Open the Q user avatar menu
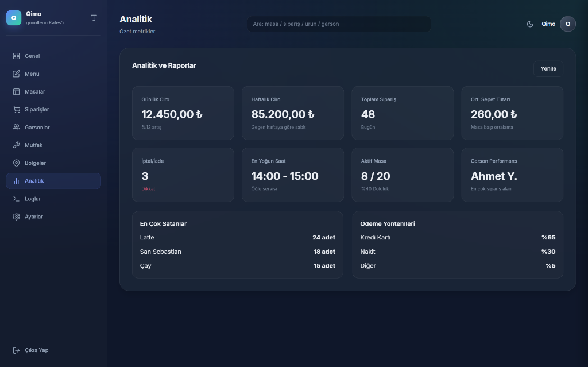This screenshot has width=588, height=367. (567, 24)
